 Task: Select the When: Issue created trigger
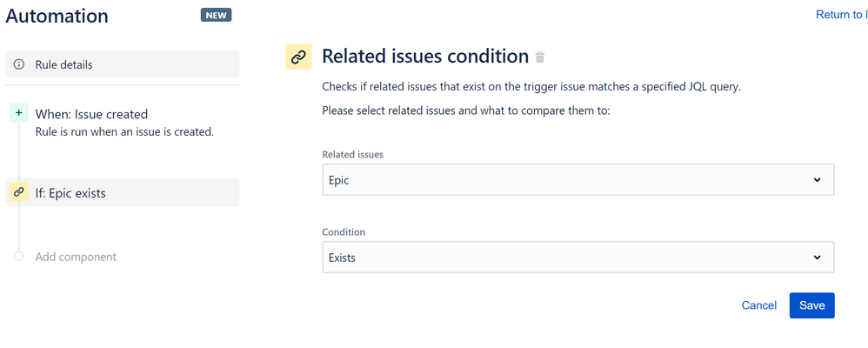click(91, 114)
